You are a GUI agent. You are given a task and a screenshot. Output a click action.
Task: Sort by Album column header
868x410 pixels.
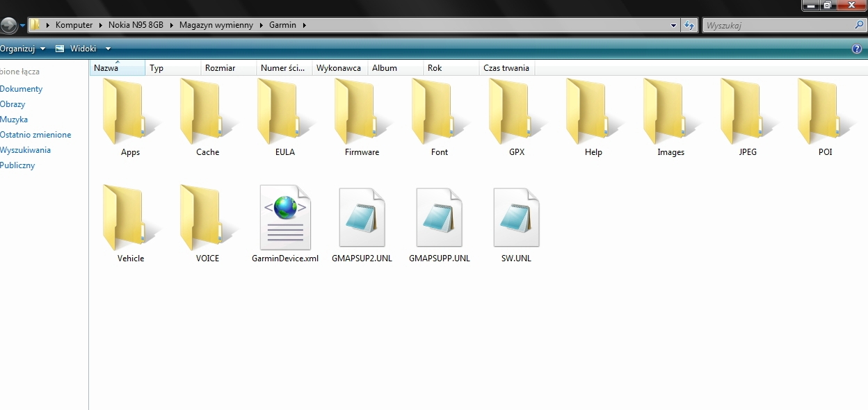tap(396, 68)
